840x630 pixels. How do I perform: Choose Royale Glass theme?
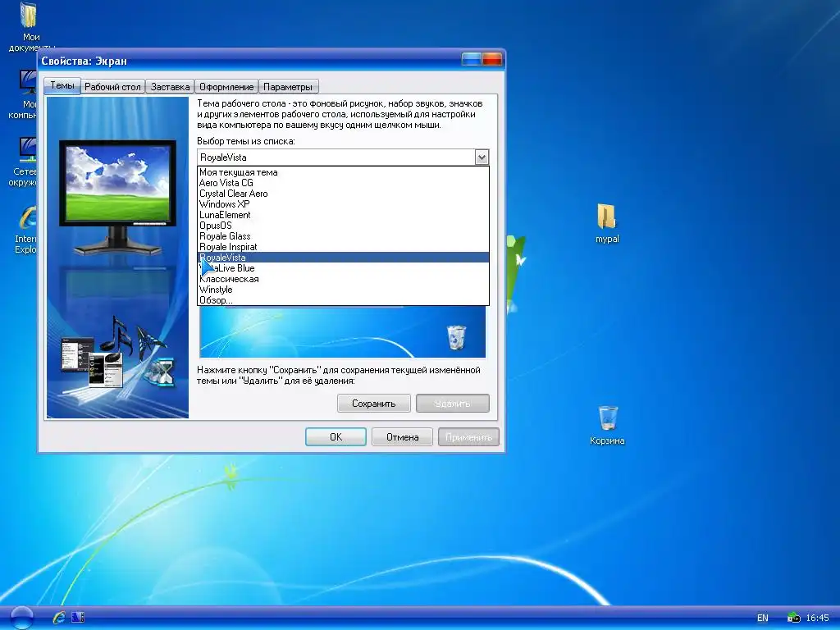coord(344,237)
